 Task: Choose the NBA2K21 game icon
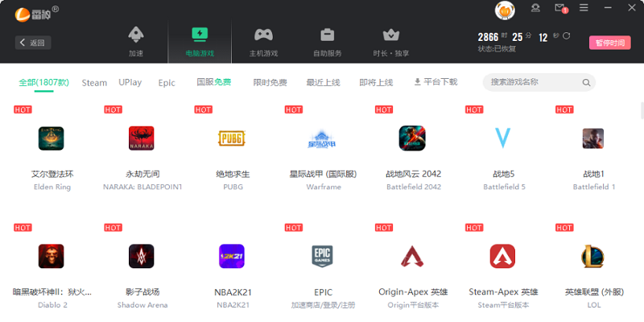(232, 256)
